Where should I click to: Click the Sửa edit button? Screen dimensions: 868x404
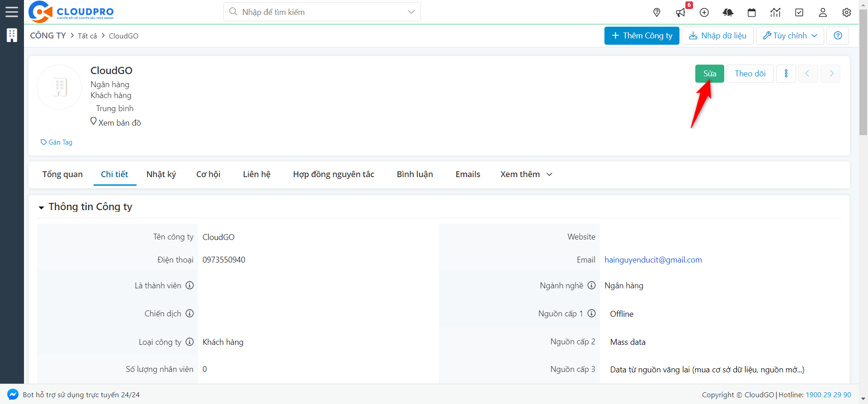coord(709,74)
